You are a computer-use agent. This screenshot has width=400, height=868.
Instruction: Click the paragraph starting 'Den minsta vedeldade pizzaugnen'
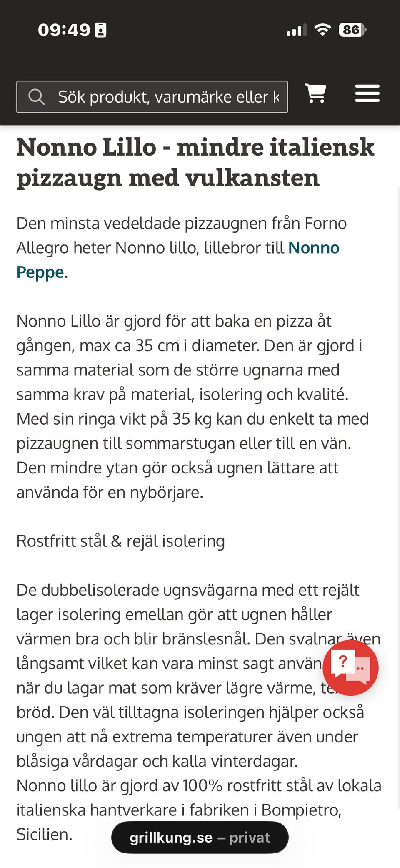pos(182,248)
